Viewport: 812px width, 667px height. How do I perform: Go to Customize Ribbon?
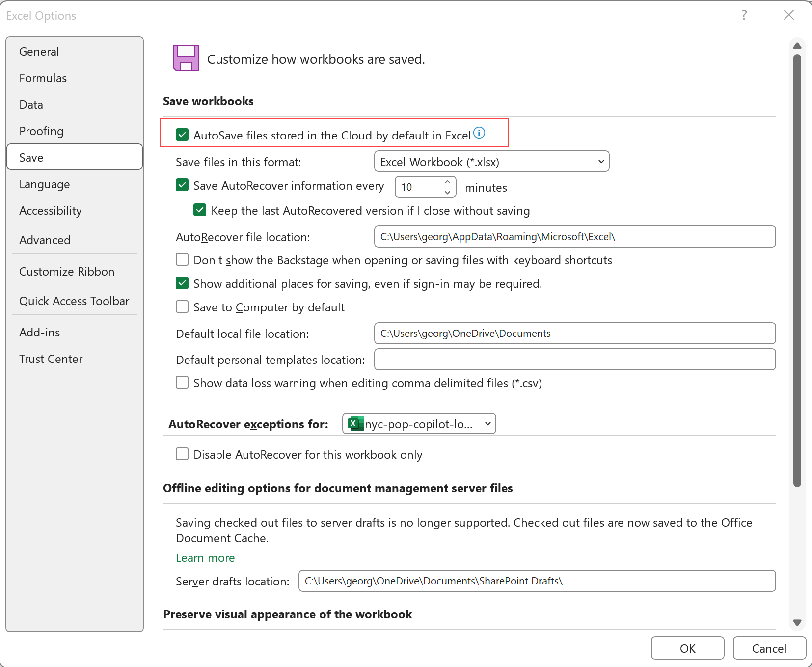point(75,272)
